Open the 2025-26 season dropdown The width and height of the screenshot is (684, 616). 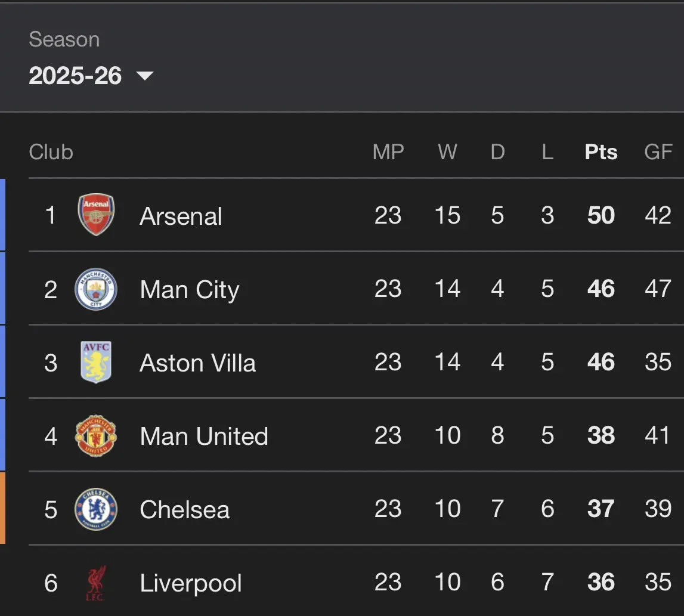76,76
